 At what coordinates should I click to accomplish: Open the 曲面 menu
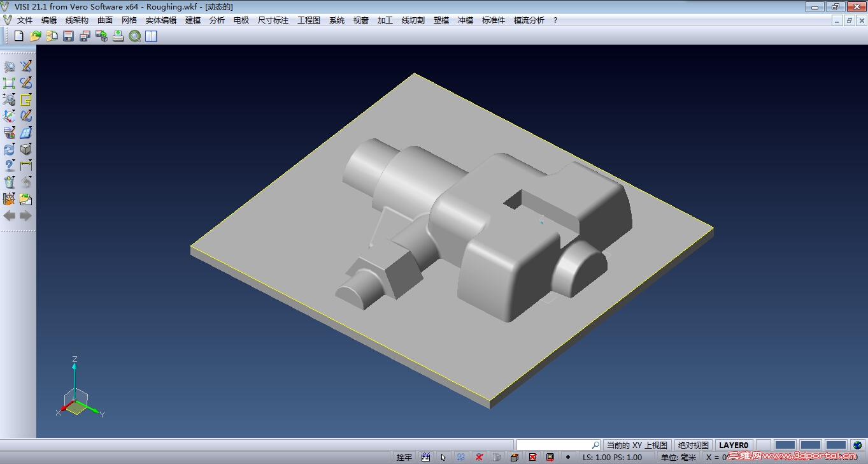click(105, 20)
